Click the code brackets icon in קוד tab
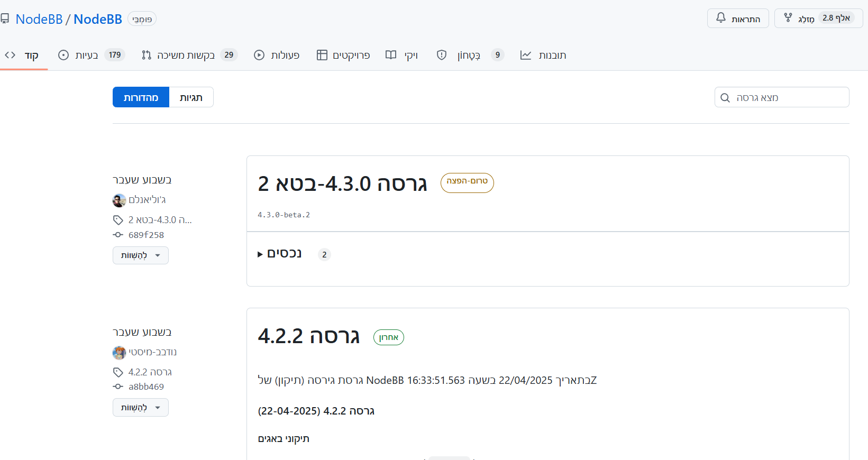 pos(10,55)
